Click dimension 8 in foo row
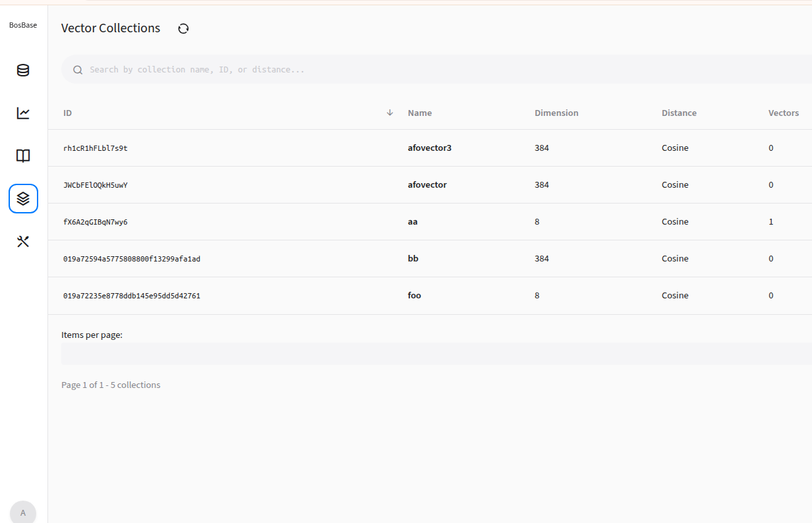 (x=537, y=296)
